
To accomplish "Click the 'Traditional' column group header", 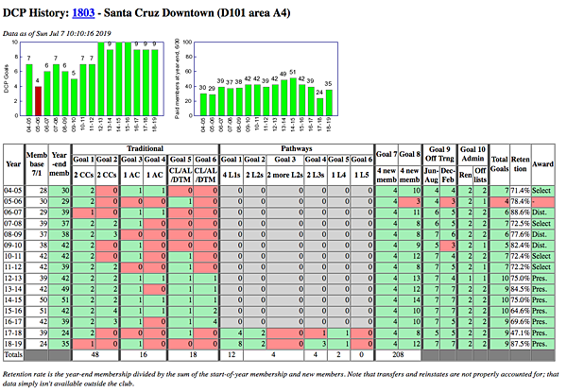I will pos(145,148).
